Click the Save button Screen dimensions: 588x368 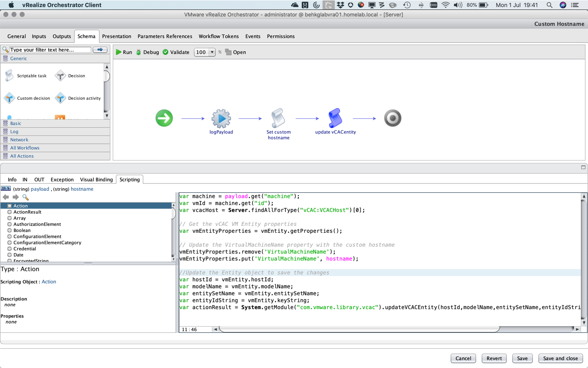coord(522,358)
